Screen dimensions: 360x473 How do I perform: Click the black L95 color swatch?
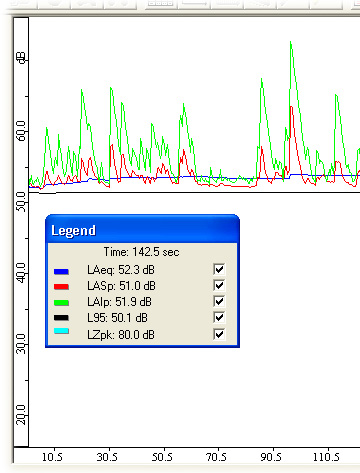click(x=61, y=318)
